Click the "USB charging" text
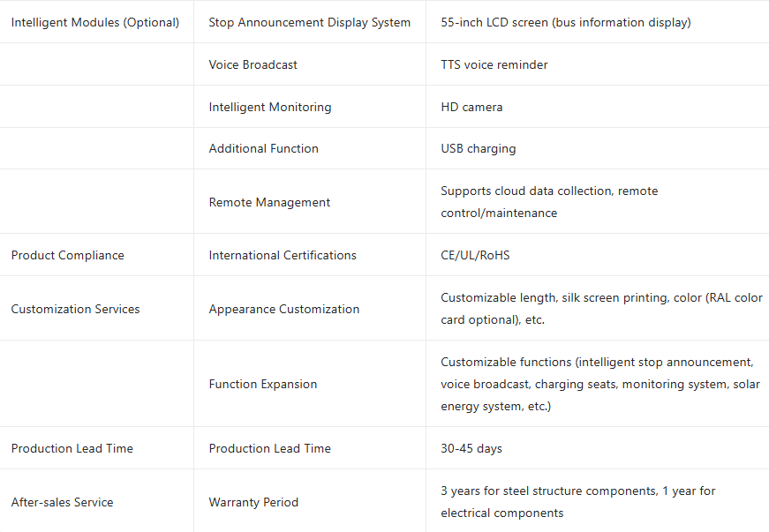Viewport: 769px width, 532px height. tap(479, 148)
